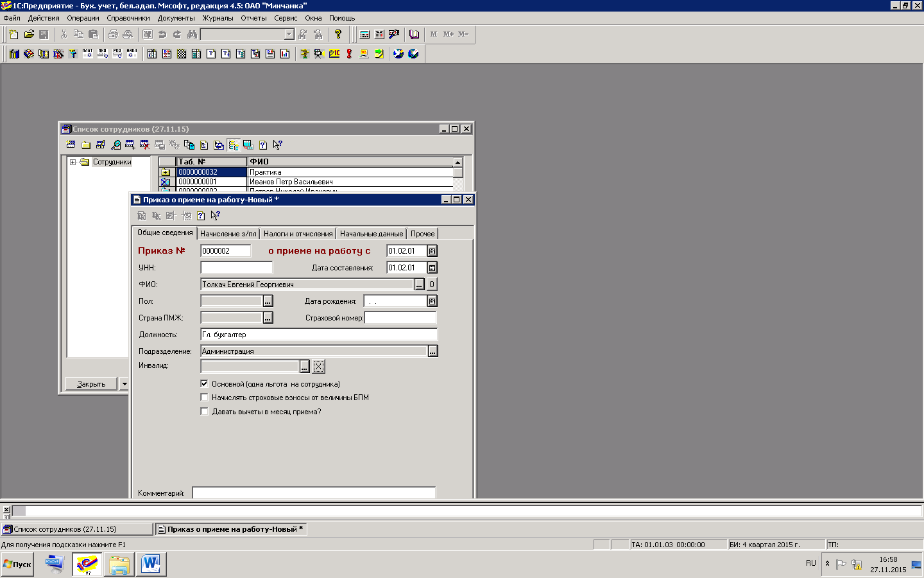
Task: Click the red exclamation mark toolbar icon
Action: coord(349,54)
